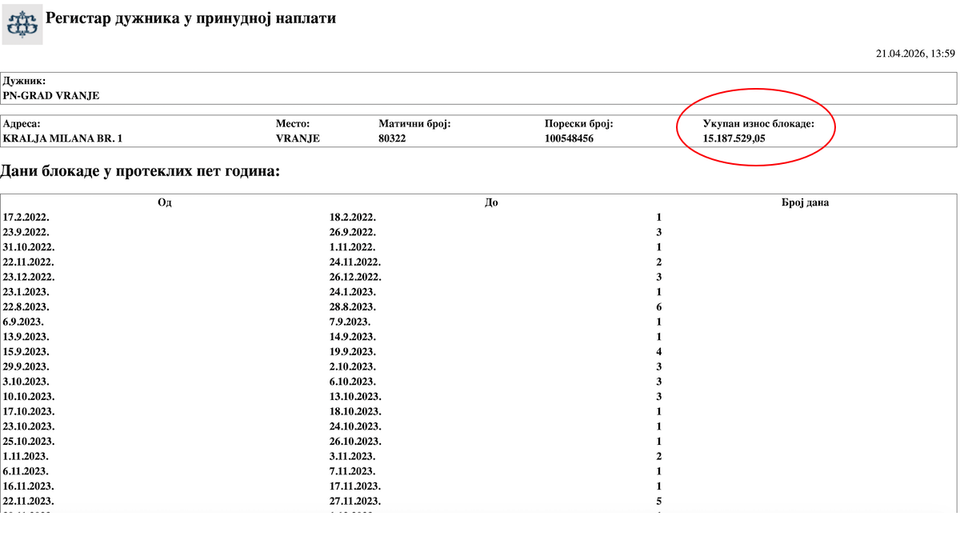The height and width of the screenshot is (560, 960).
Task: Select end date "1.11.2022."
Action: (x=353, y=247)
